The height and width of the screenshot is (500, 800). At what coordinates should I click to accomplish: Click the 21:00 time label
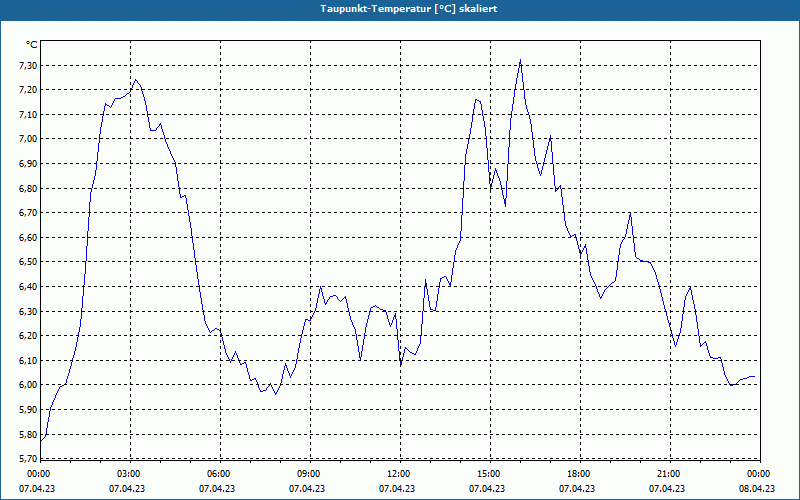pos(668,474)
